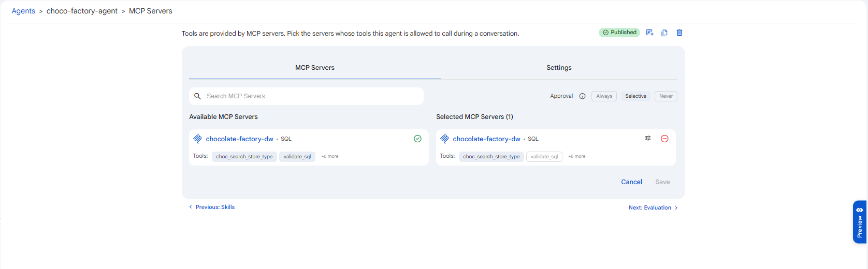Click SQL label on selected server
Viewport: 868px width, 269px height.
click(x=533, y=139)
